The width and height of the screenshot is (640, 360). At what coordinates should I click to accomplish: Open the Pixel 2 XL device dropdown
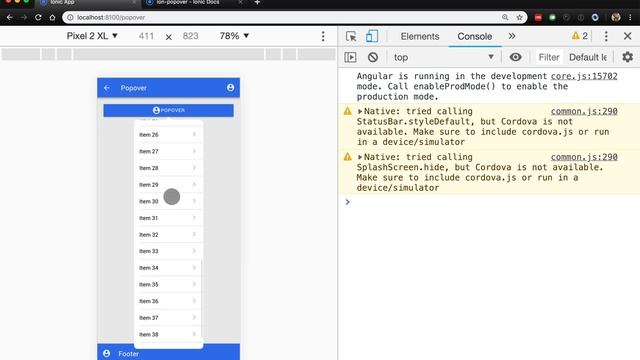tap(92, 36)
